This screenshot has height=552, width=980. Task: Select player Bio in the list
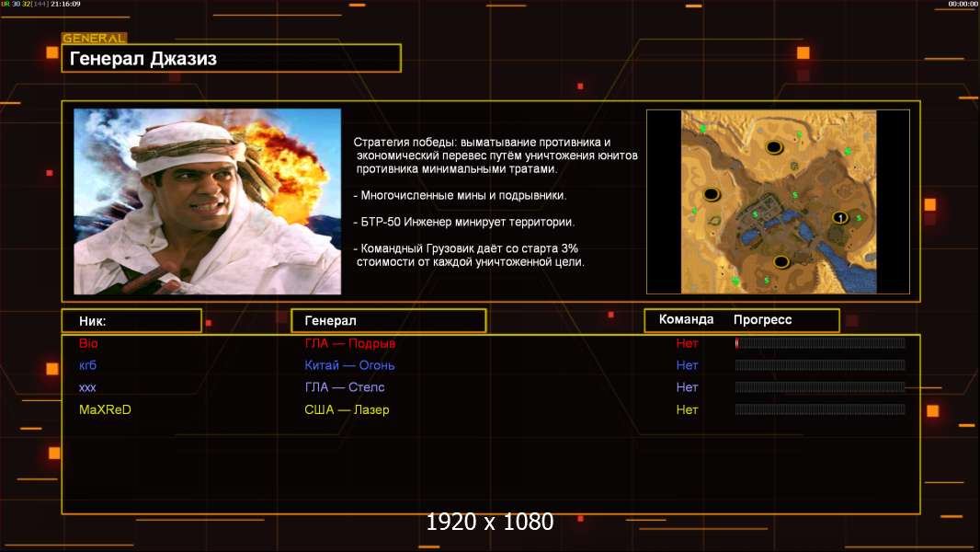tap(88, 343)
